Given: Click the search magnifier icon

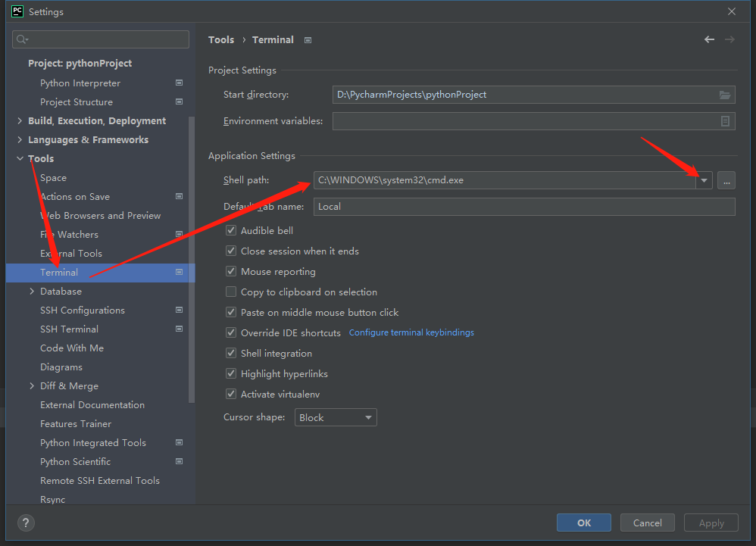Looking at the screenshot, I should coord(22,39).
